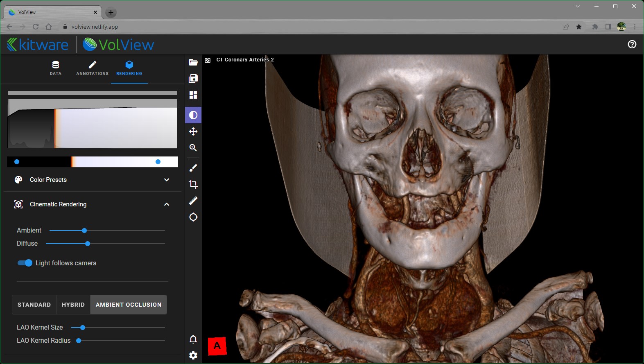644x364 pixels.
Task: Open the help question mark icon
Action: 632,44
